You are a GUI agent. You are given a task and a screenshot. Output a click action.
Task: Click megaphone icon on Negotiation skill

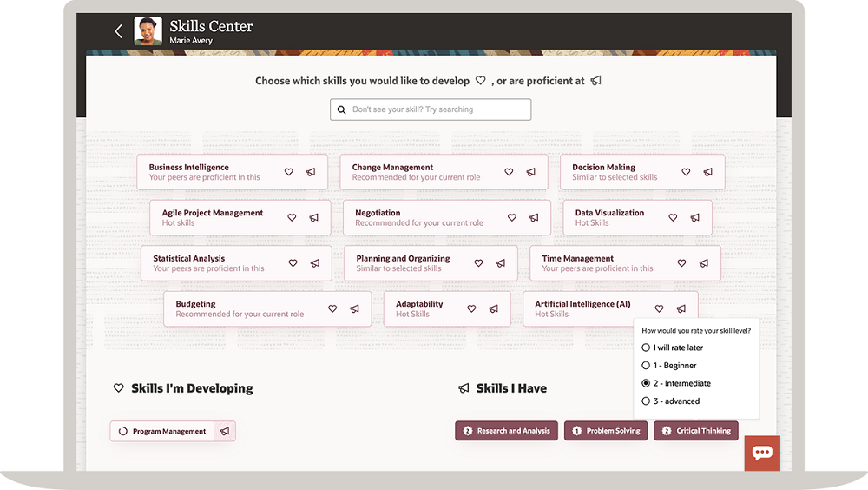(534, 218)
